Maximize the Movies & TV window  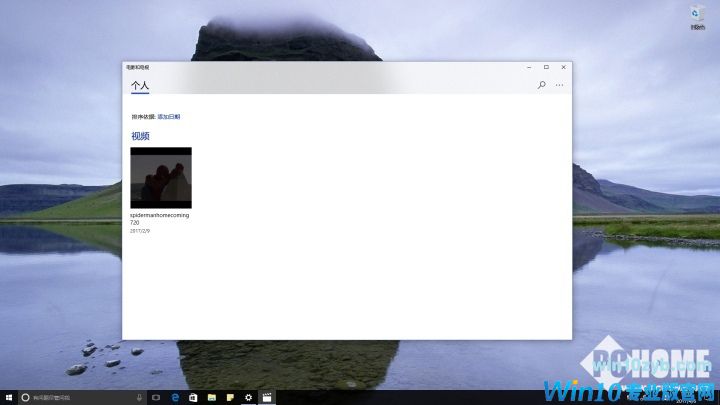click(546, 67)
